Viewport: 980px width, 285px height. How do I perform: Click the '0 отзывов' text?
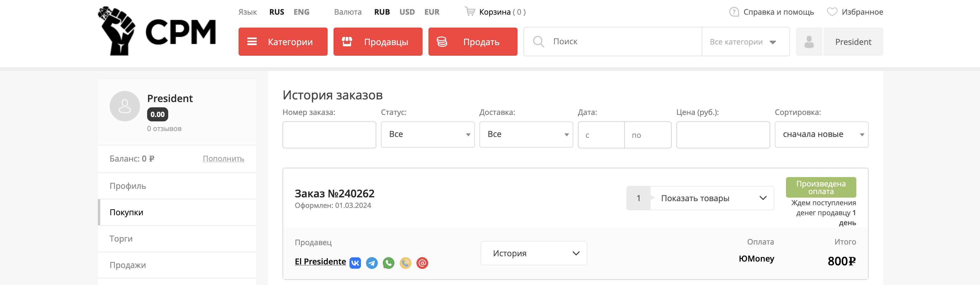tap(164, 129)
